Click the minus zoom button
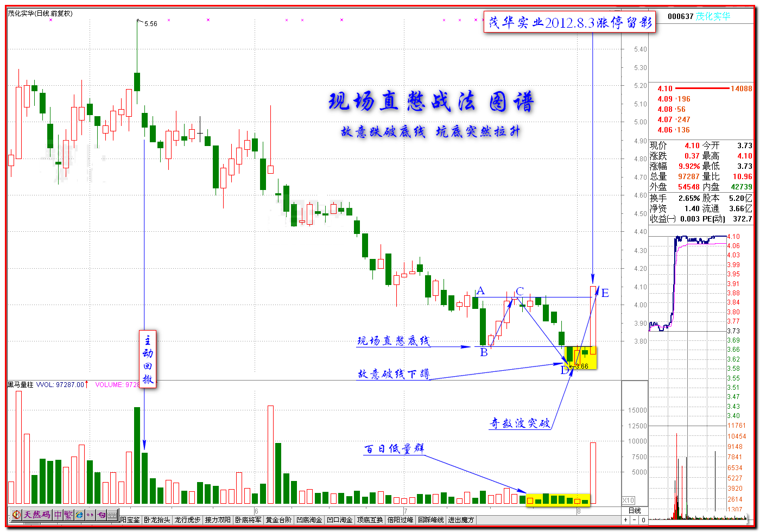The image size is (760, 532). click(635, 520)
